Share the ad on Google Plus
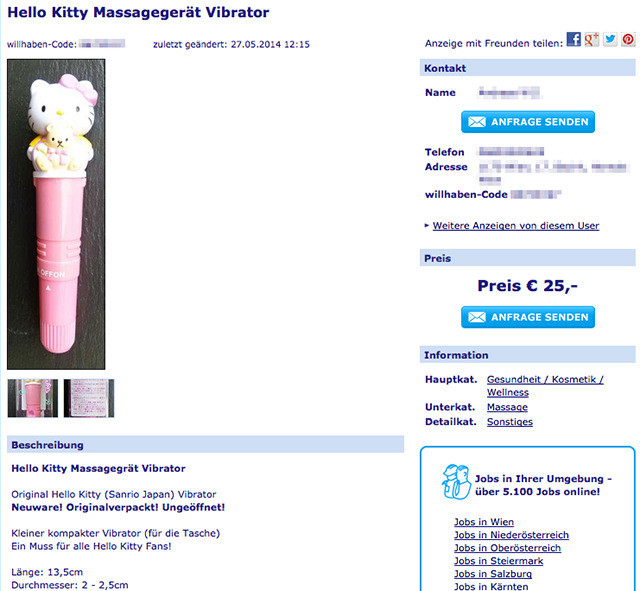This screenshot has height=591, width=640. (592, 40)
